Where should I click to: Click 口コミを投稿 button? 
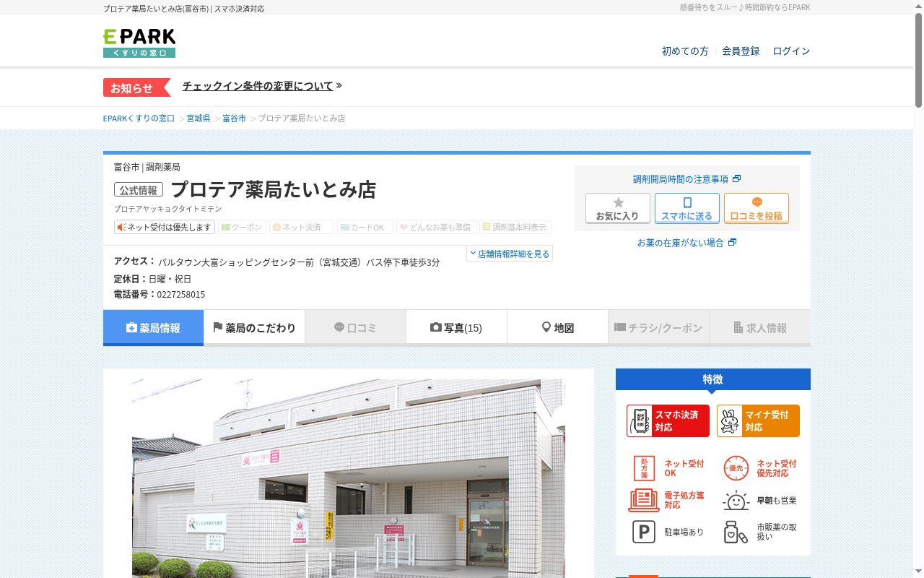coord(757,208)
